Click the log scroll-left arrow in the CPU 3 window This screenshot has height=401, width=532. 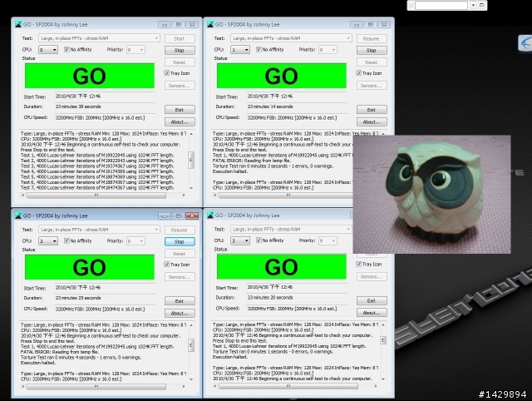pos(214,386)
